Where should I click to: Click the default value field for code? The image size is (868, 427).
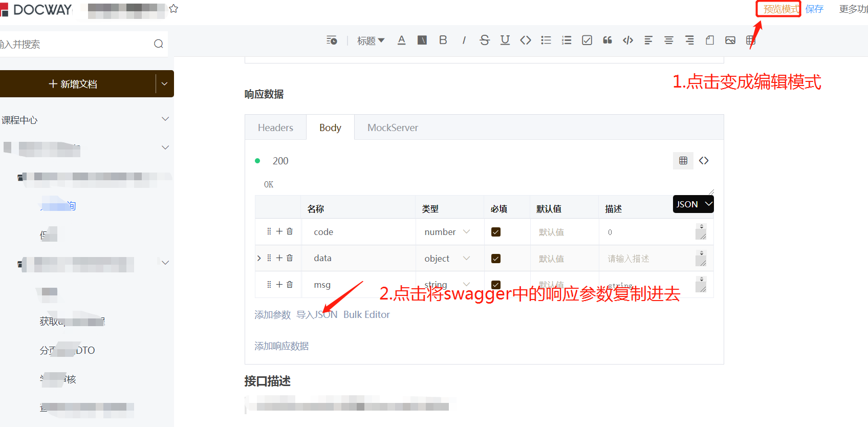click(x=564, y=232)
